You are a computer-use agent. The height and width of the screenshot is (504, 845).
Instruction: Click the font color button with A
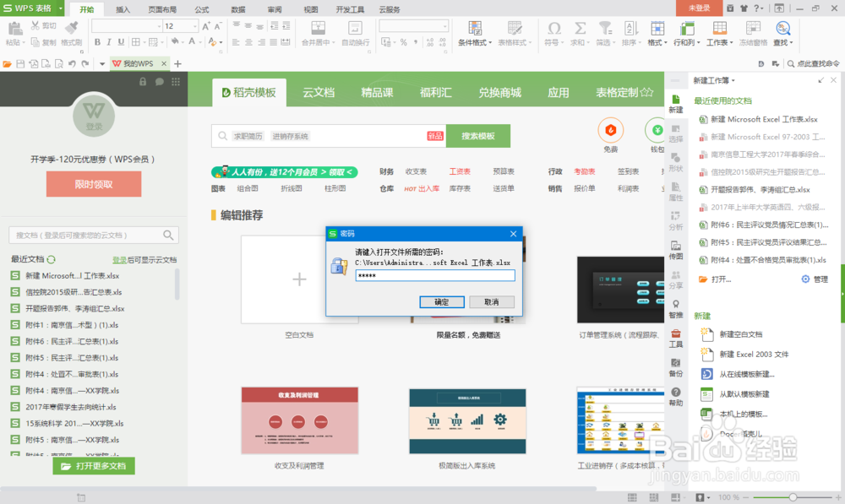pos(192,42)
